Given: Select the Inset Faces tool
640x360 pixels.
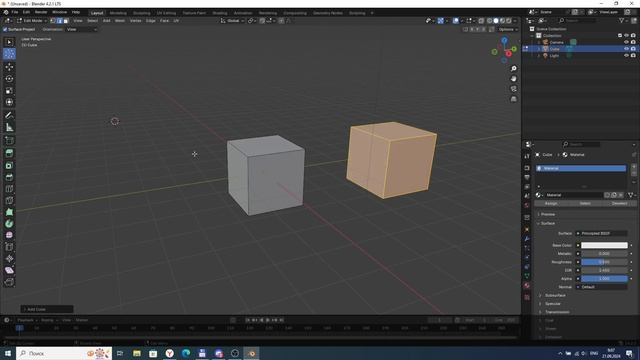Looking at the screenshot, I should click(9, 165).
